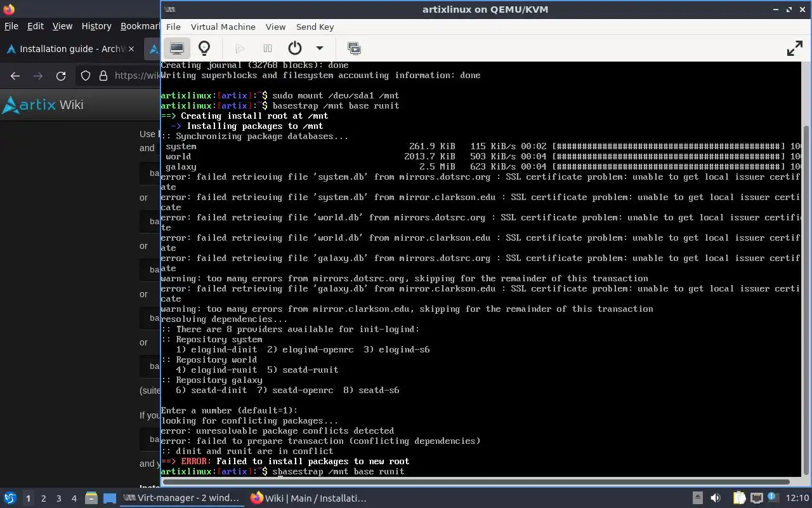Image resolution: width=812 pixels, height=508 pixels.
Task: Show the graphical console view
Action: click(177, 48)
